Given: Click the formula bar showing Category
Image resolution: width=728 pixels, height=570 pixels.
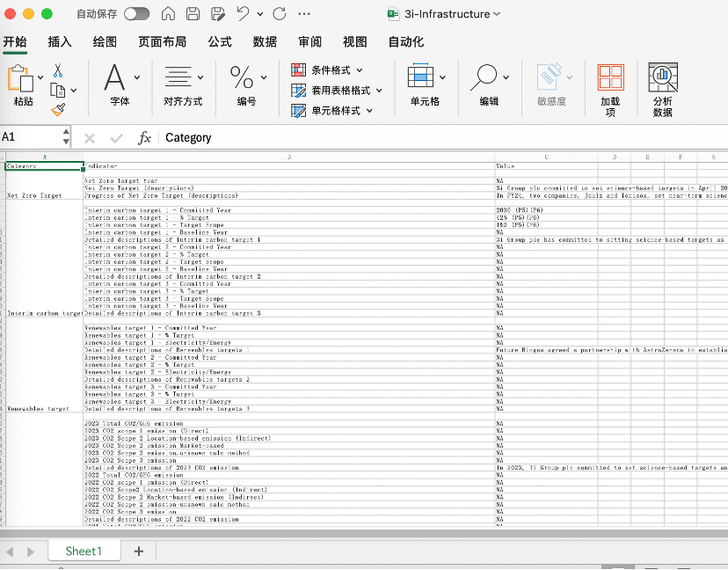Looking at the screenshot, I should tap(443, 137).
